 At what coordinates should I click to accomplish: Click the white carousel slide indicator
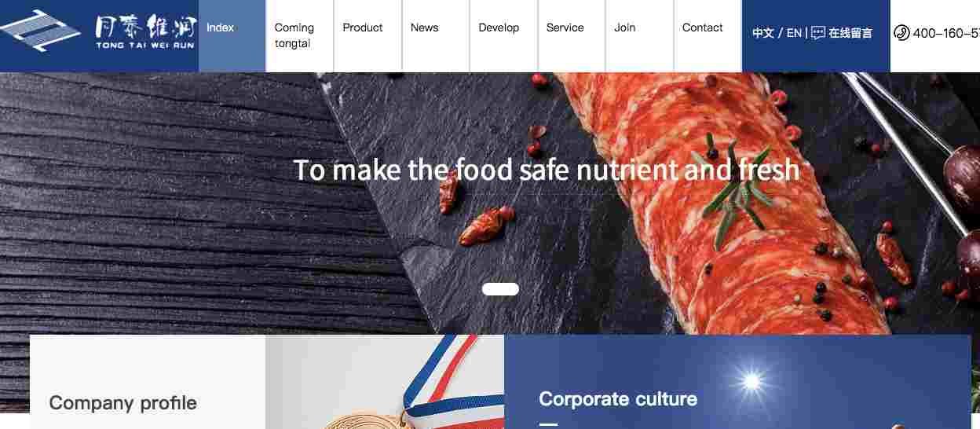pyautogui.click(x=500, y=289)
